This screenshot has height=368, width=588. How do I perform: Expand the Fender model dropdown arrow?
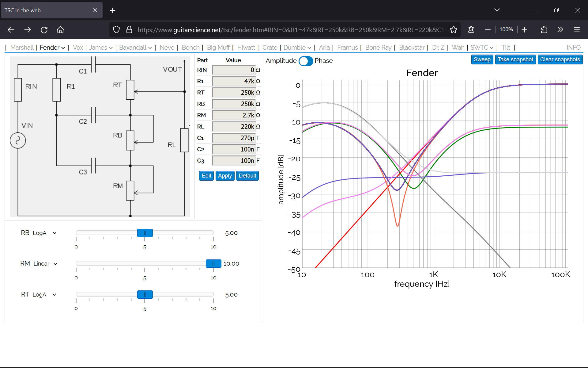[x=63, y=48]
